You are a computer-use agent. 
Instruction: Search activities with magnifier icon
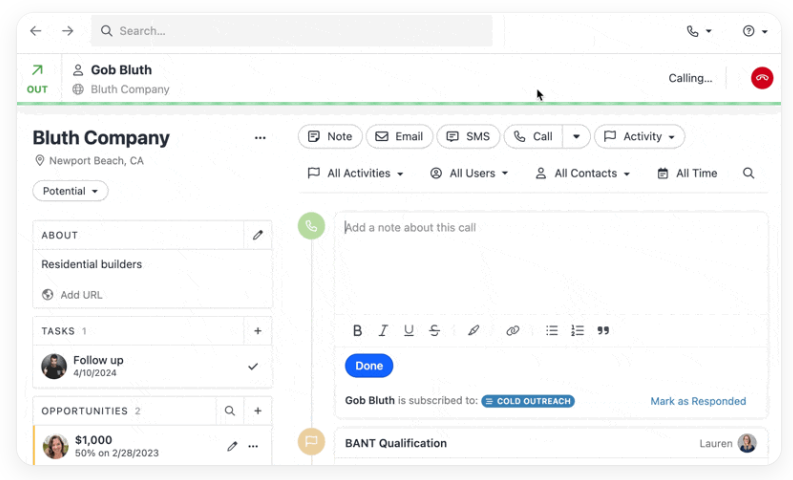[x=748, y=173]
